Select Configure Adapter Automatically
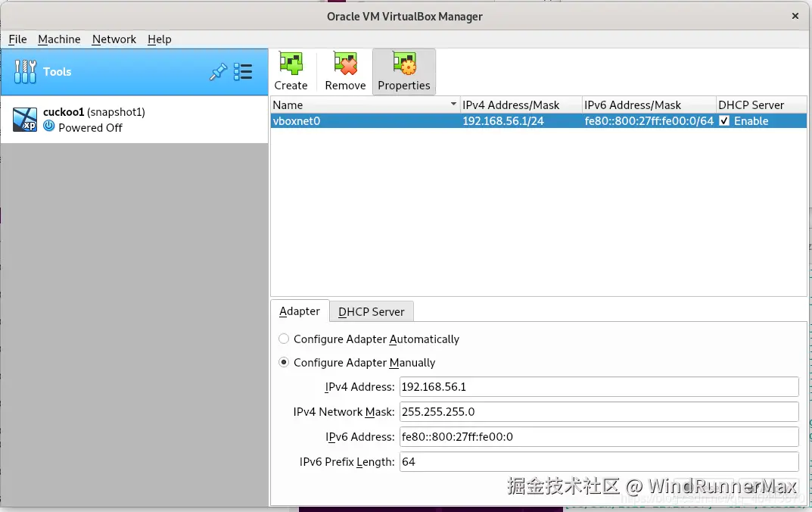Viewport: 812px width, 512px height. click(x=283, y=339)
